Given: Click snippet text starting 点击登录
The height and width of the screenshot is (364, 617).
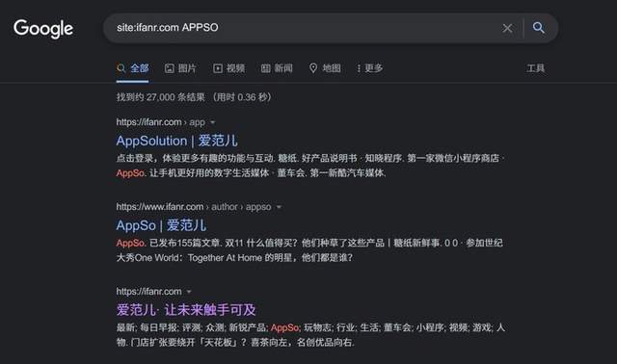Looking at the screenshot, I should pos(310,166).
